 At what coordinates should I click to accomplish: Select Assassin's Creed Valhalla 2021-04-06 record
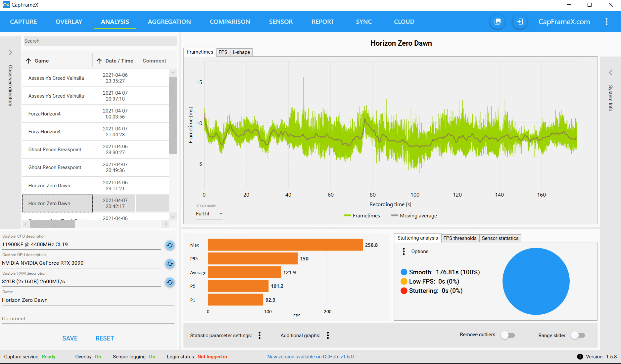tap(96, 78)
